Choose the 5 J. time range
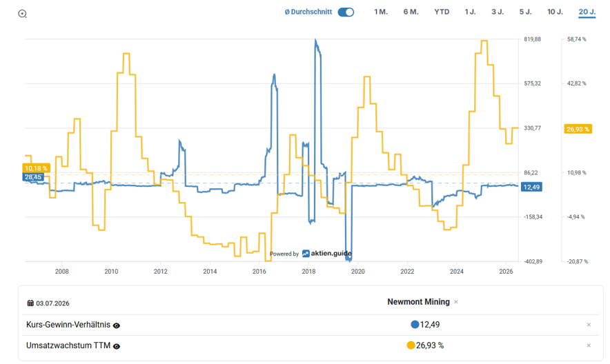The height and width of the screenshot is (364, 610). coord(525,12)
